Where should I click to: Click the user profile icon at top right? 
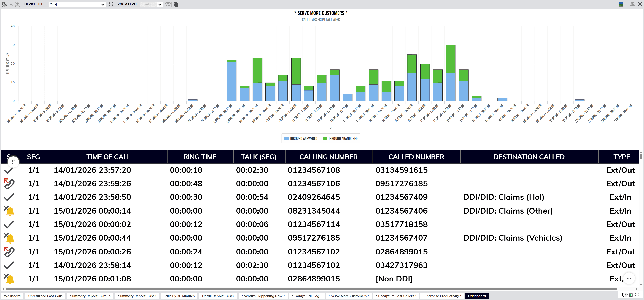coord(632,4)
